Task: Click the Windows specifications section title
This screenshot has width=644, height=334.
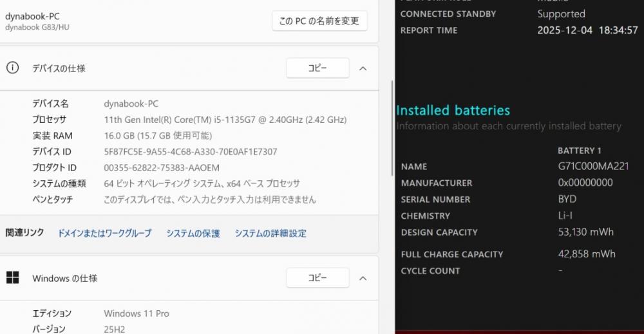Action: tap(65, 278)
